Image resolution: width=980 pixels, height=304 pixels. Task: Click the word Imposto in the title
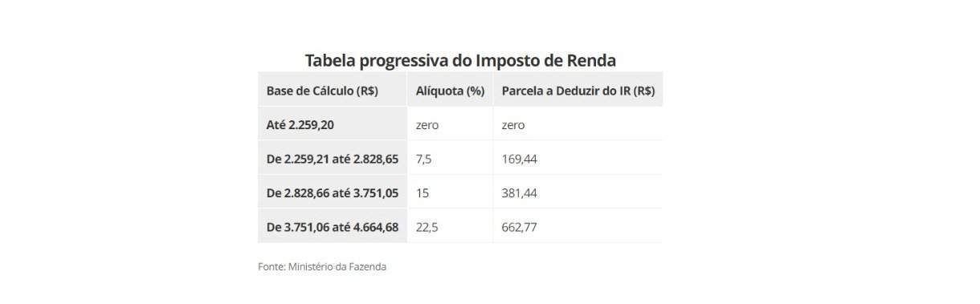[x=507, y=60]
